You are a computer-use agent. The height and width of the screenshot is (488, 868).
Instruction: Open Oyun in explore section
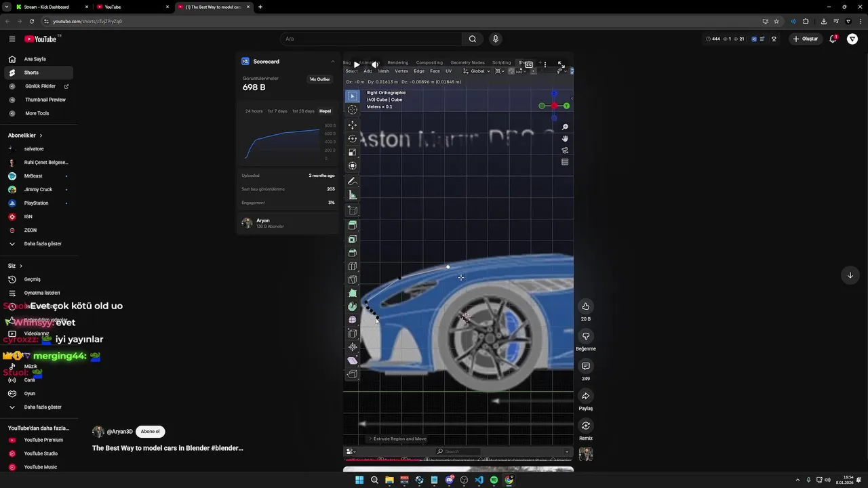pyautogui.click(x=39, y=393)
